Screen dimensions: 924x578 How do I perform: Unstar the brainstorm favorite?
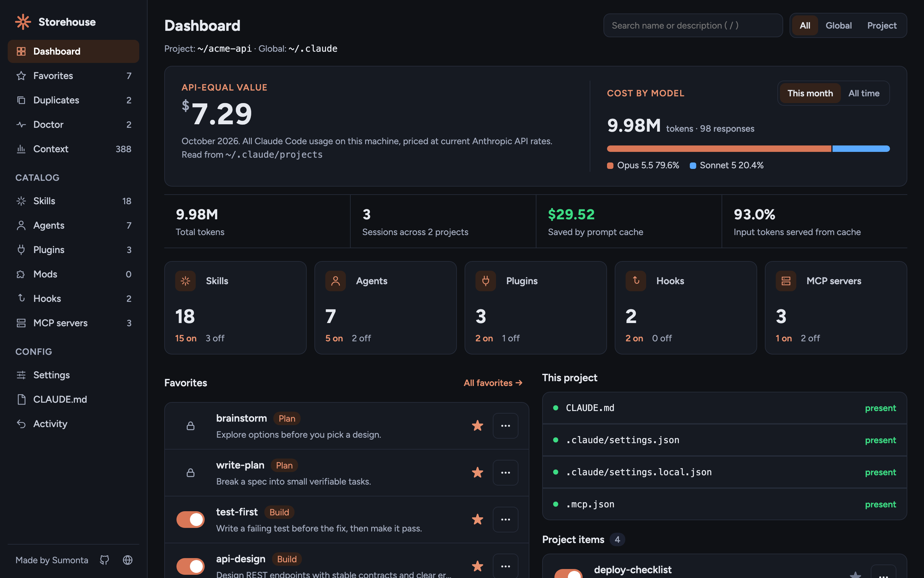[477, 425]
